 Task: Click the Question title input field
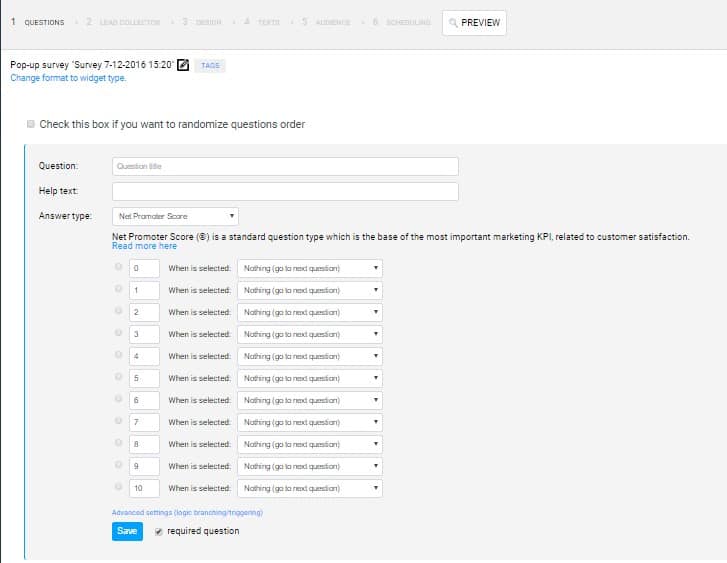point(285,166)
